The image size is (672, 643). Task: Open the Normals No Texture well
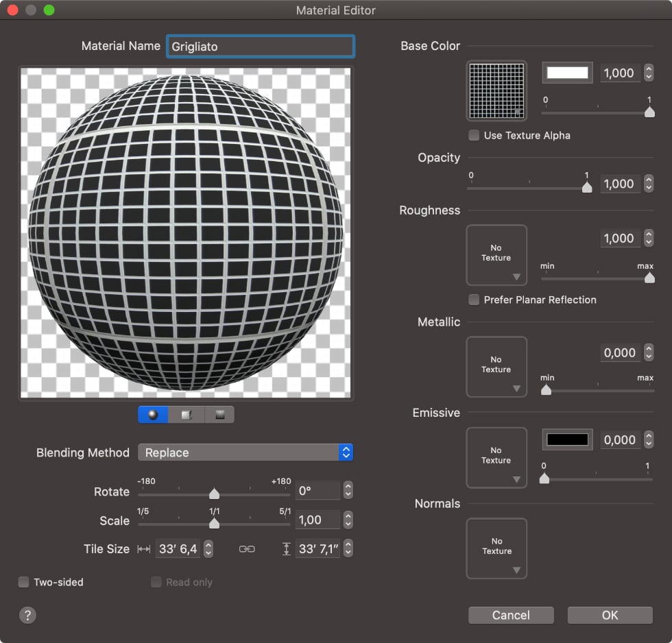tap(496, 548)
